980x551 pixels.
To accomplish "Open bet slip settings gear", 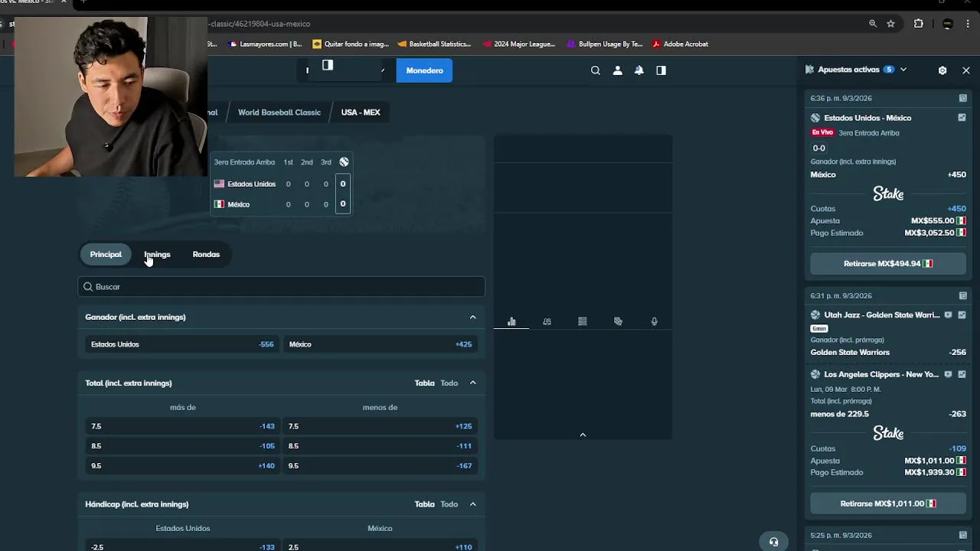I will click(942, 70).
